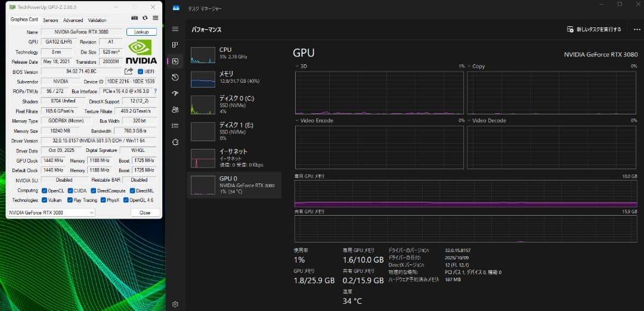
Task: Click BIOS Version field value
Action: coord(81,71)
